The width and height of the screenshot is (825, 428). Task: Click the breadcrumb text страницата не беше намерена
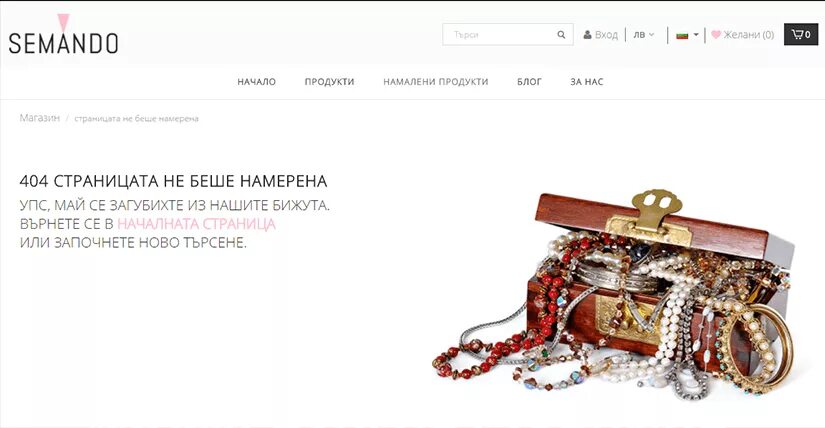pos(136,118)
